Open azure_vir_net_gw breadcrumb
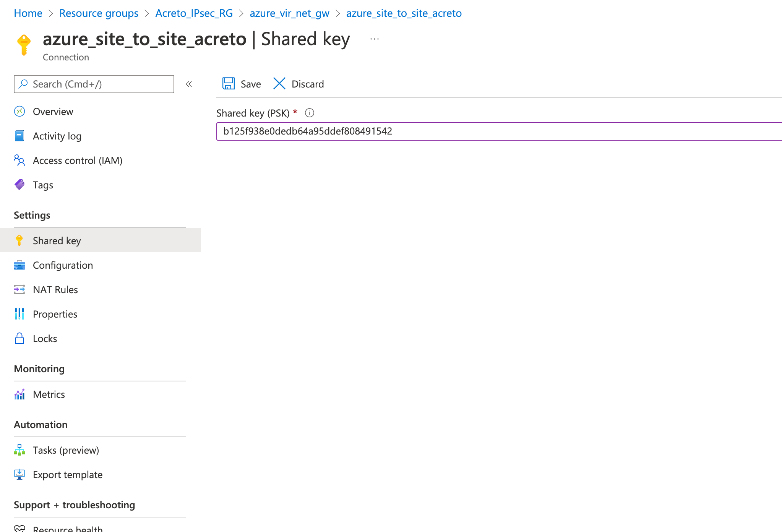 point(289,13)
